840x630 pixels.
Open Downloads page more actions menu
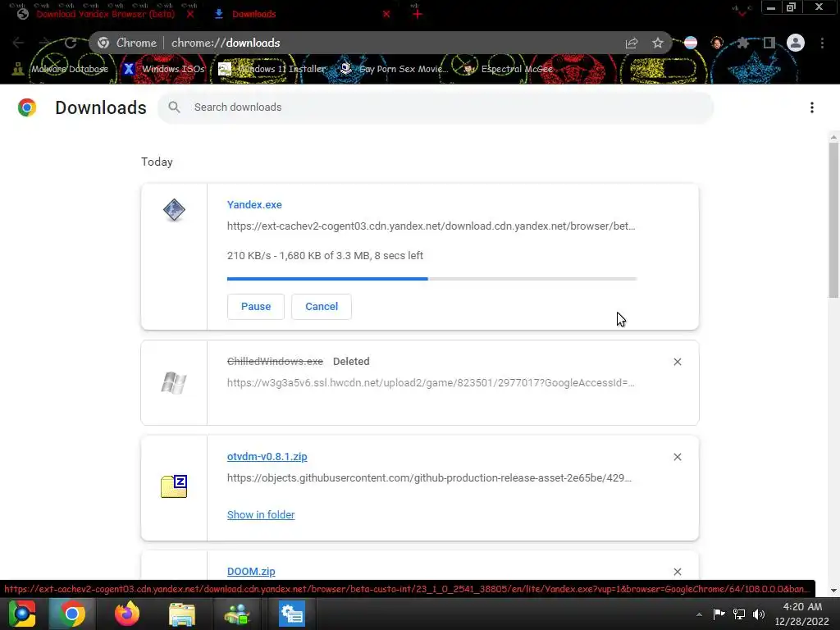(812, 107)
